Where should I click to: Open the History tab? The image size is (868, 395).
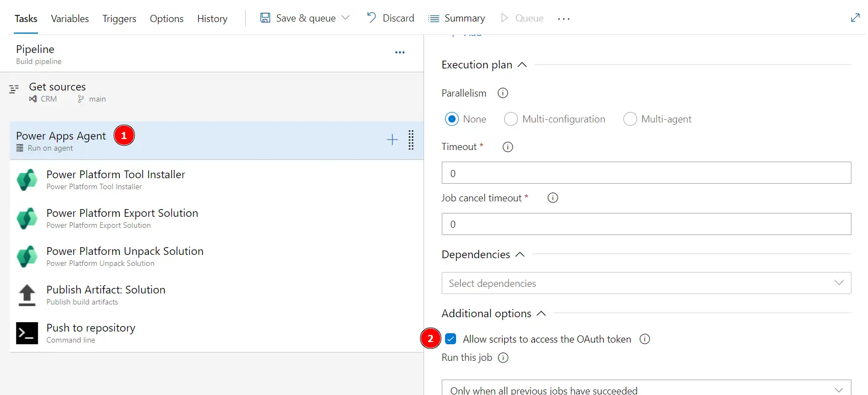coord(212,19)
